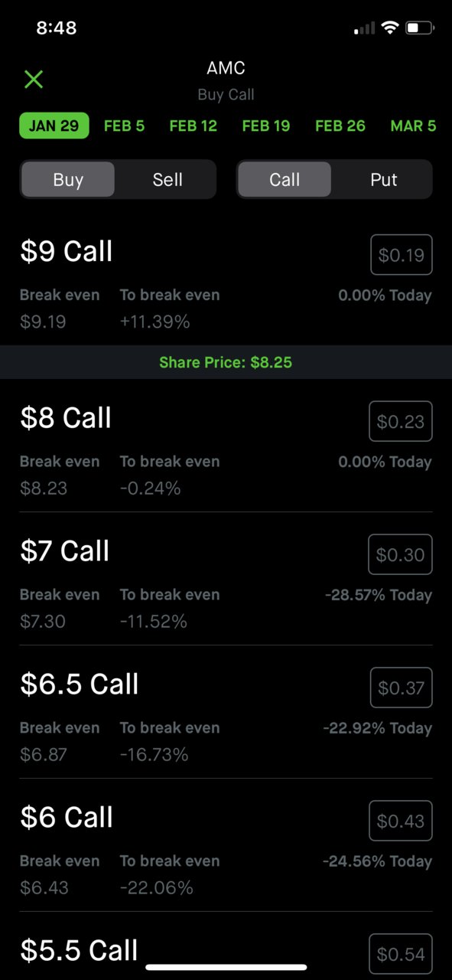Screen dimensions: 452x980
Task: Tap the $0.54 price for $5.5 Call
Action: (401, 954)
